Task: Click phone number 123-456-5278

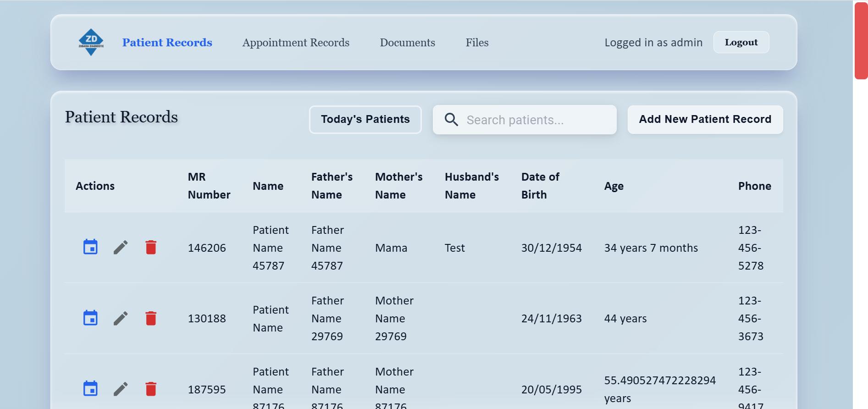Action: pos(751,248)
